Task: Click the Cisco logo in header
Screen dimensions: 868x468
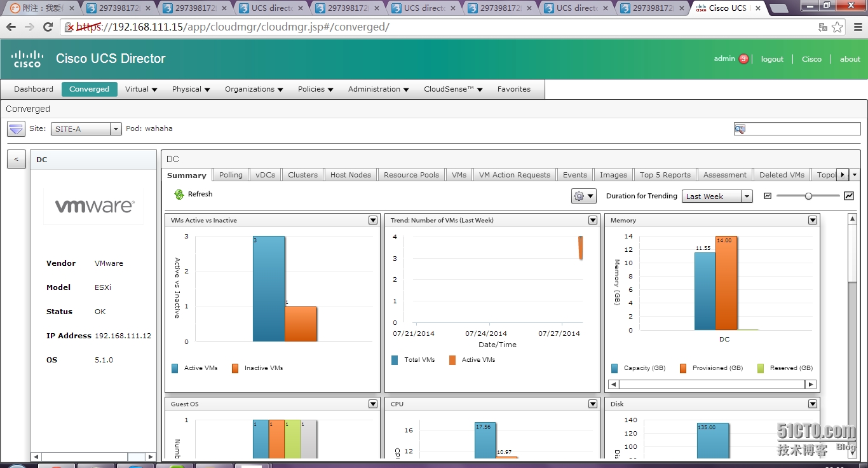Action: click(x=27, y=59)
